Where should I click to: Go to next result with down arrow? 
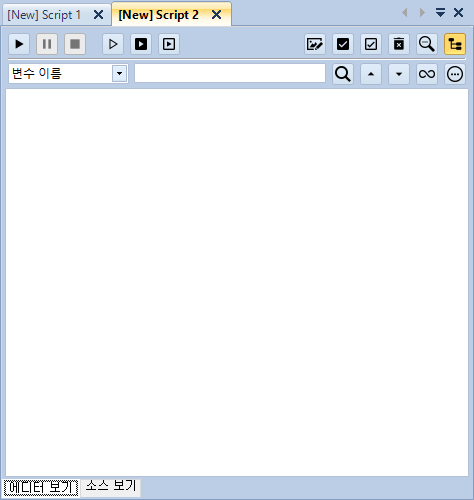(399, 74)
